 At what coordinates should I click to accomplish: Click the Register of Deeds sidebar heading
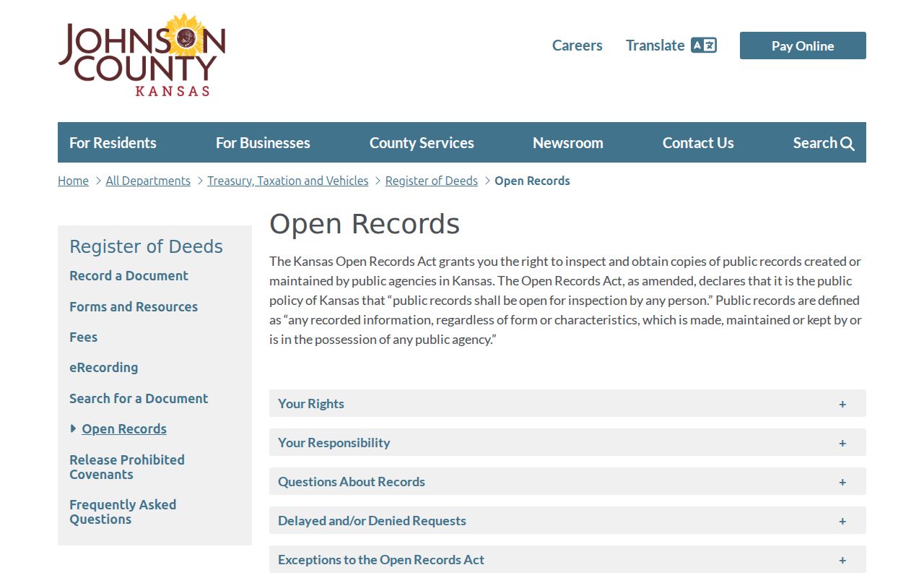146,246
